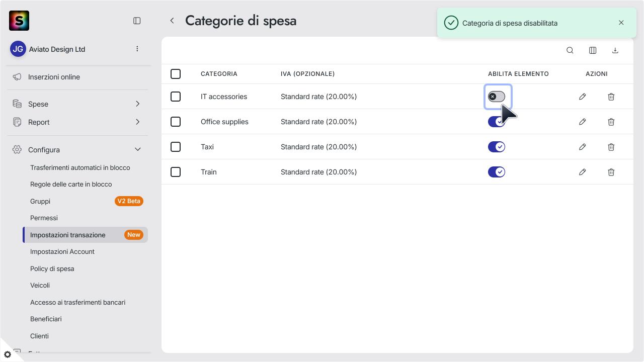The height and width of the screenshot is (362, 644).
Task: Select the Taxi row checkbox
Action: [176, 147]
